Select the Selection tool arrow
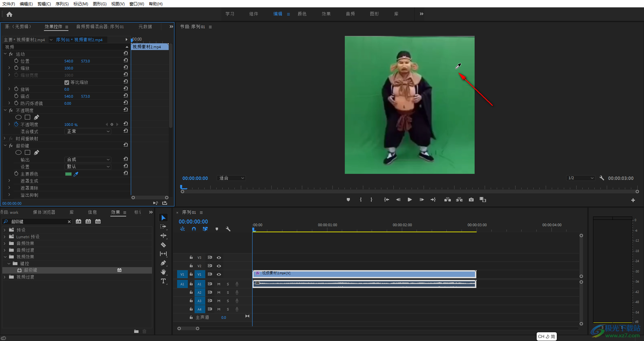The image size is (644, 341). coord(163,218)
